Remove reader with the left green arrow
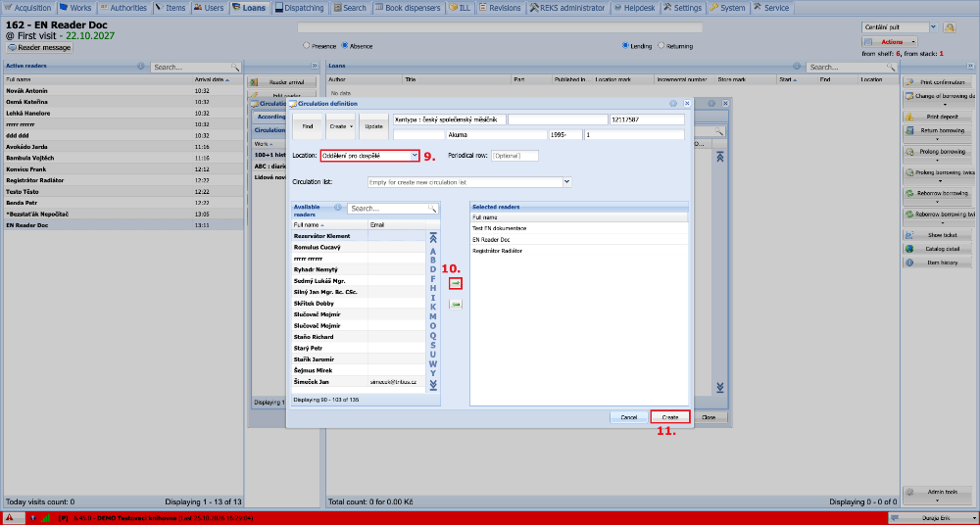This screenshot has width=980, height=525. click(456, 305)
